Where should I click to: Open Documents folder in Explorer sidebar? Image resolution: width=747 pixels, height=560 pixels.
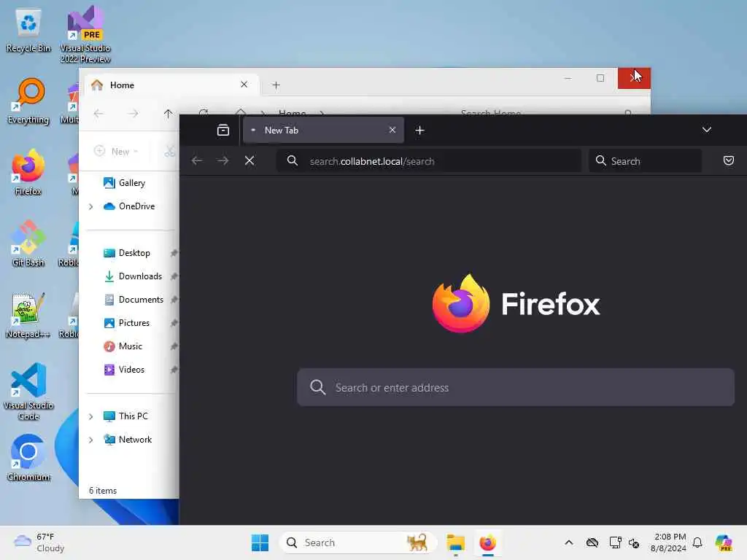click(134, 300)
